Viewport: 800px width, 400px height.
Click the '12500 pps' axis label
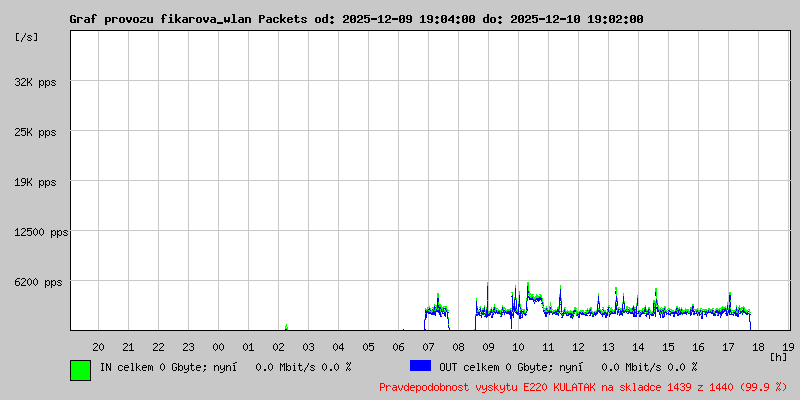[x=41, y=233]
